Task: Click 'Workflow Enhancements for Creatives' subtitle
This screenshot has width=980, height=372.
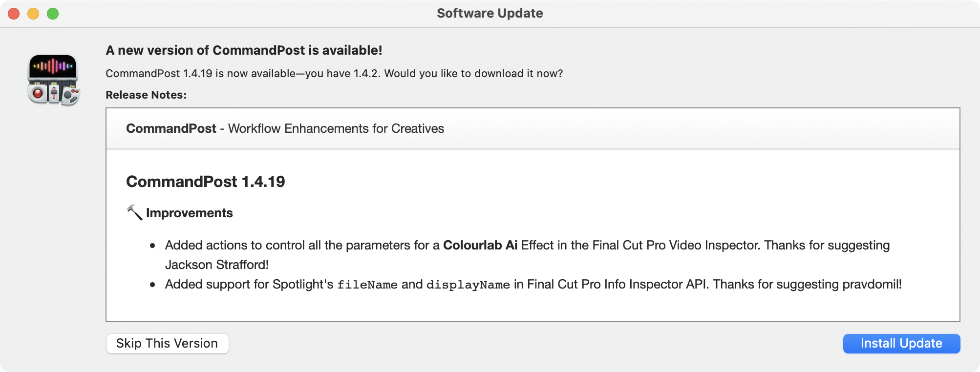Action: pos(336,128)
